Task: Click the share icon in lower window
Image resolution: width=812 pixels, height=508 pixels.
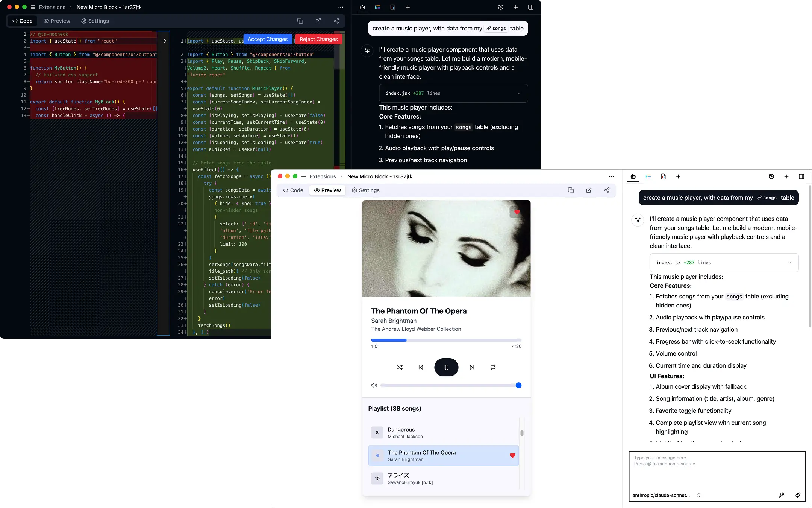Action: pos(607,190)
